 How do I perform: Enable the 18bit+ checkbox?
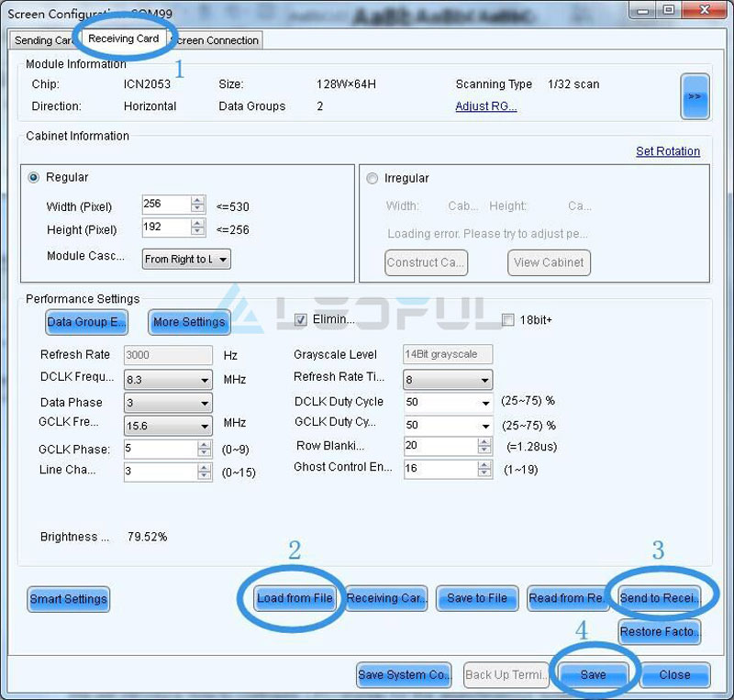click(506, 317)
